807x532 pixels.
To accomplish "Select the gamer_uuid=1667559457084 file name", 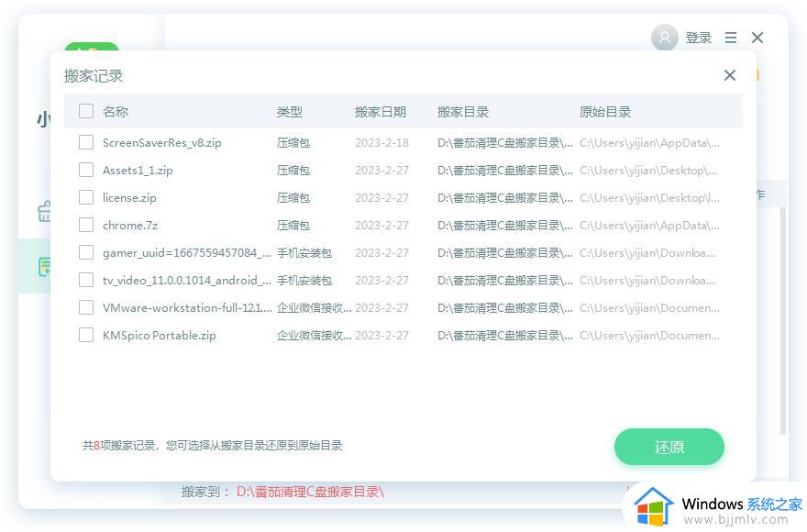I will click(187, 253).
